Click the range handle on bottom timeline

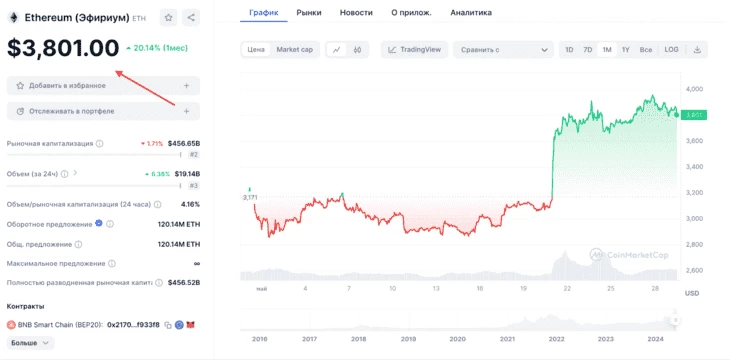[675, 320]
